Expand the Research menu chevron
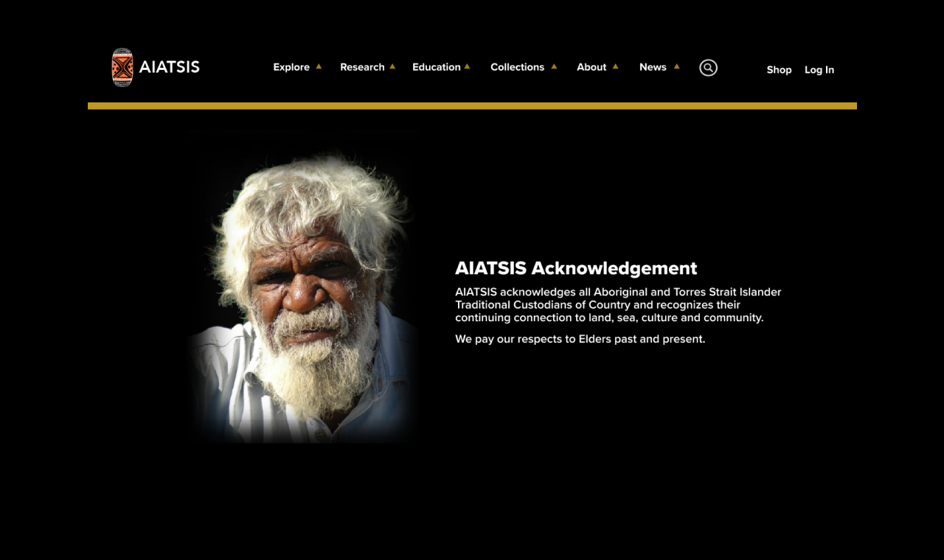This screenshot has height=560, width=944. tap(392, 66)
